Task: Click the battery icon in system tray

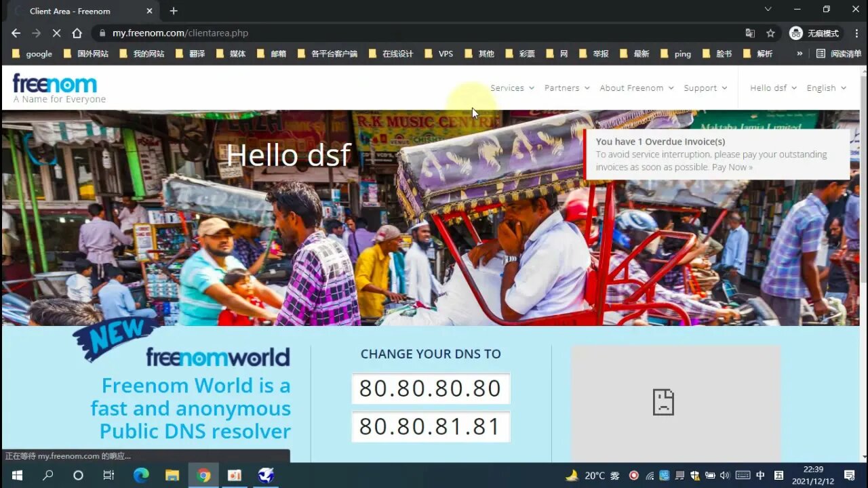Action: coord(710,476)
